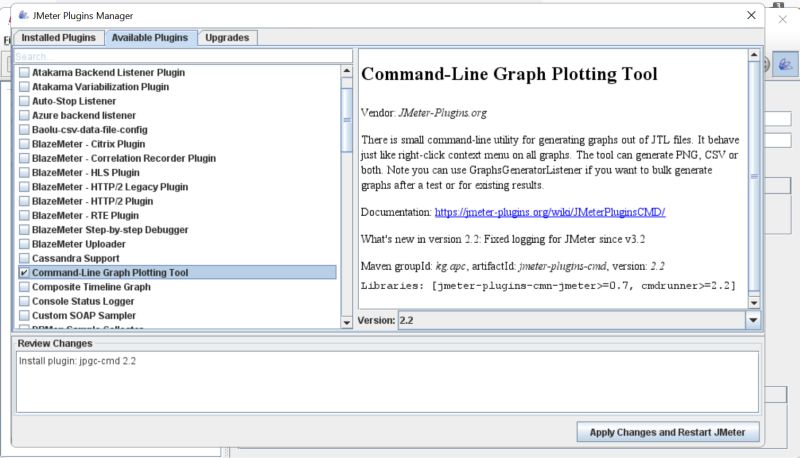The height and width of the screenshot is (458, 800).
Task: Click the description pane scrollbar thumb
Action: click(x=754, y=176)
